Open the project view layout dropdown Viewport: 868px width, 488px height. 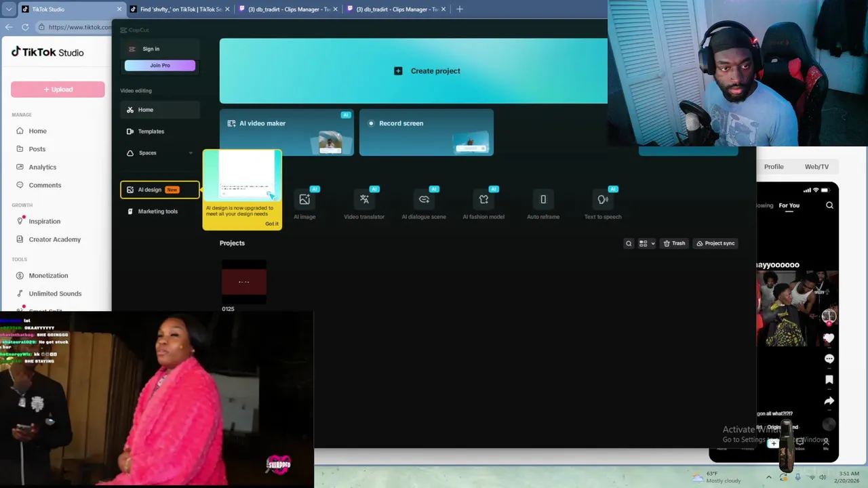click(646, 243)
